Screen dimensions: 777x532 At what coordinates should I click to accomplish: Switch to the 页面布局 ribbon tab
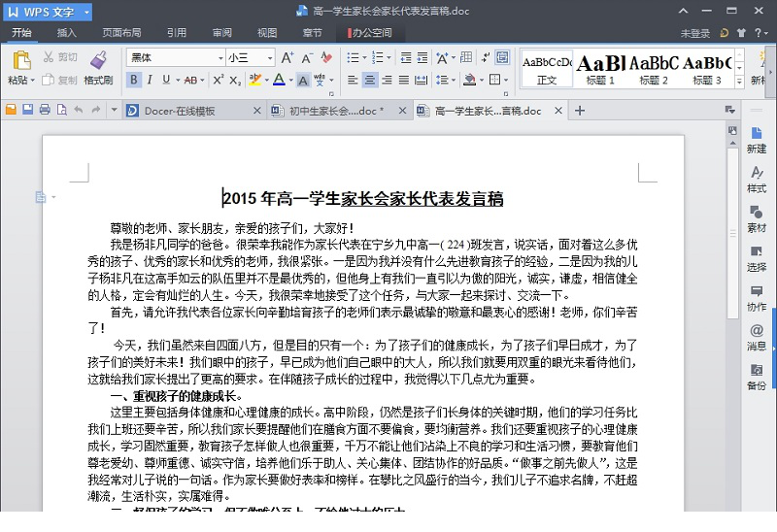click(x=121, y=33)
